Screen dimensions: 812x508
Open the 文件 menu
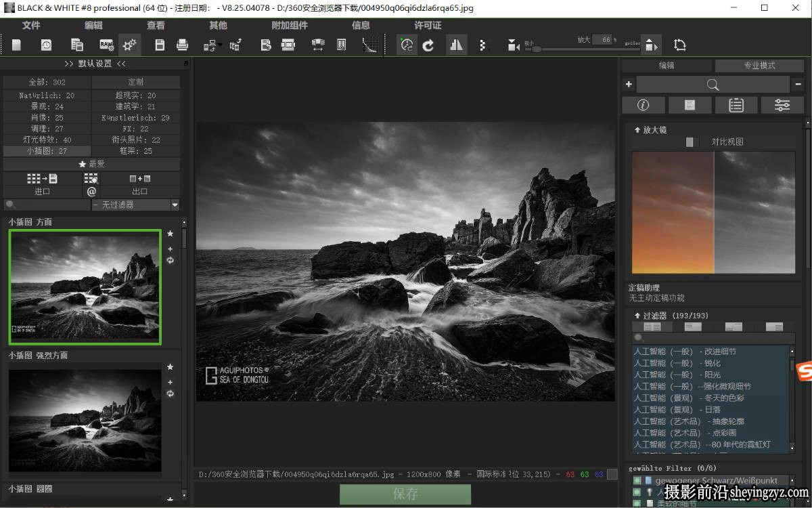[x=31, y=25]
